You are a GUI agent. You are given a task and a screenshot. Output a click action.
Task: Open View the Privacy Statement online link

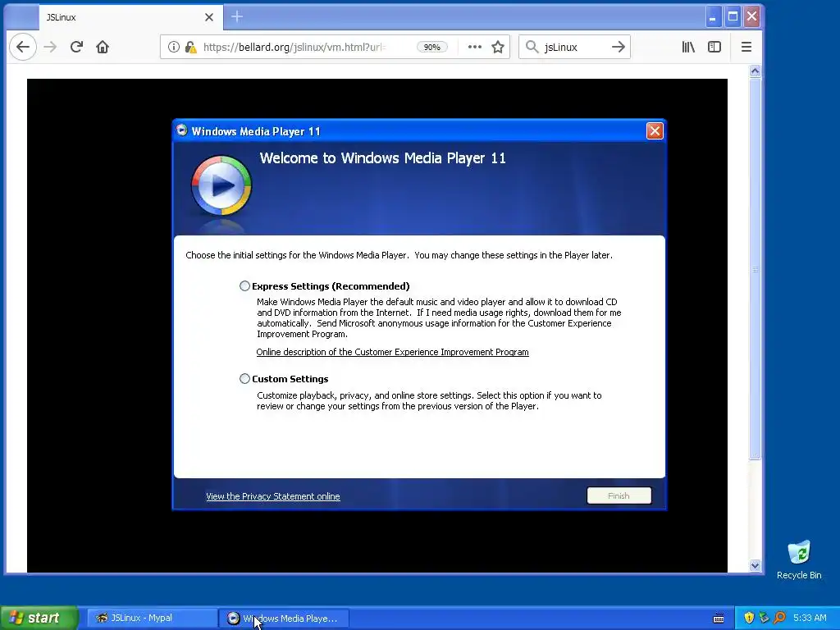[272, 496]
